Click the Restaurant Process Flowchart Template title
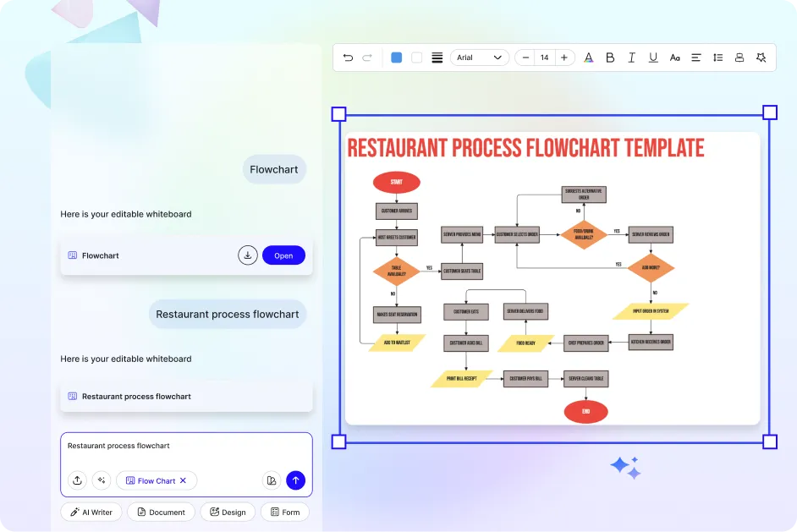 click(525, 148)
